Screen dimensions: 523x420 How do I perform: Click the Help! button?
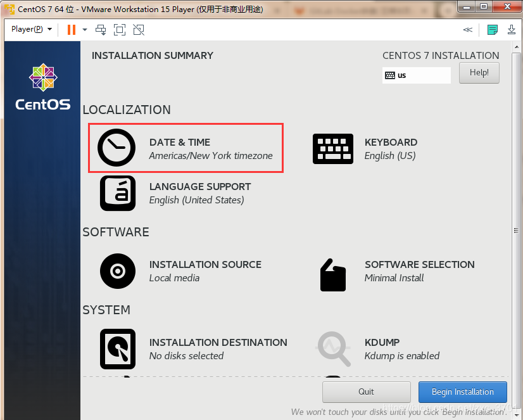[479, 73]
